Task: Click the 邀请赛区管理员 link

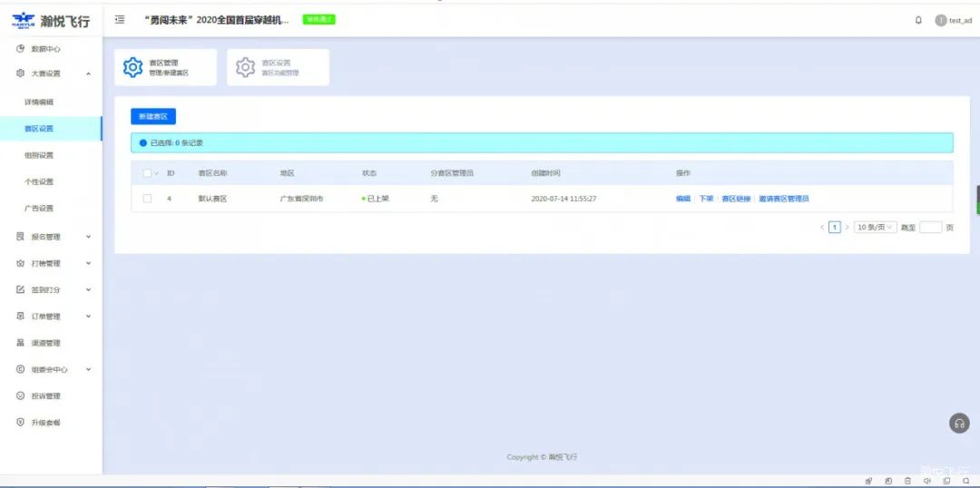Action: pos(783,198)
